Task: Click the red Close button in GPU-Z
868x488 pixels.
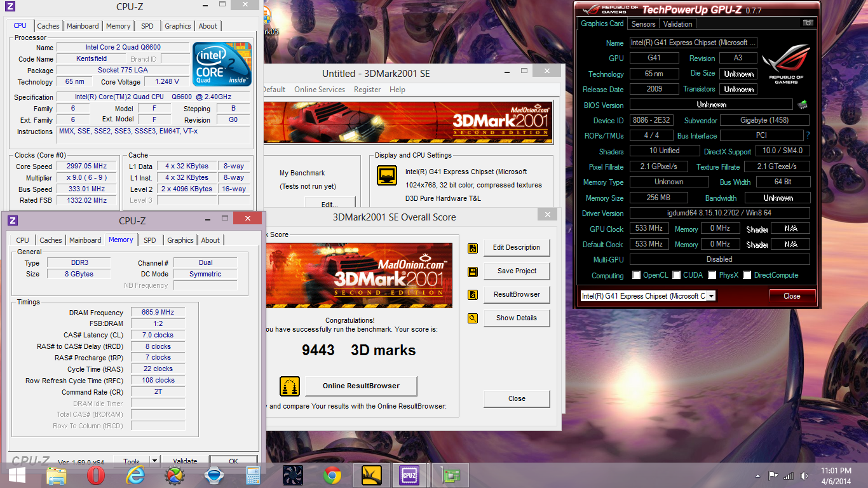Action: [792, 296]
